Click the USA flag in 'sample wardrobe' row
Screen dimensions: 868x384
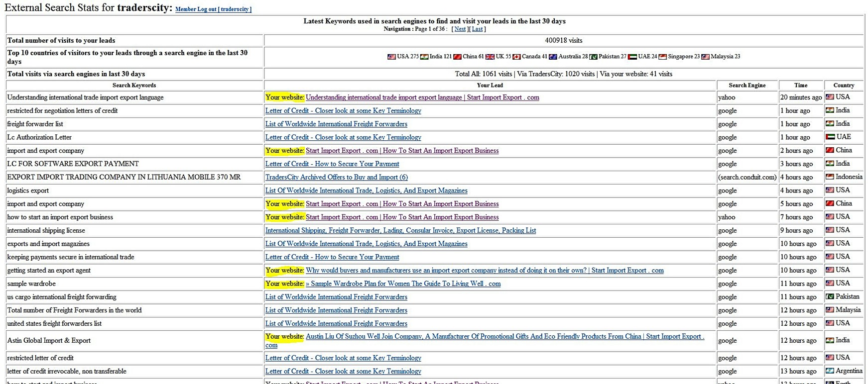point(830,283)
